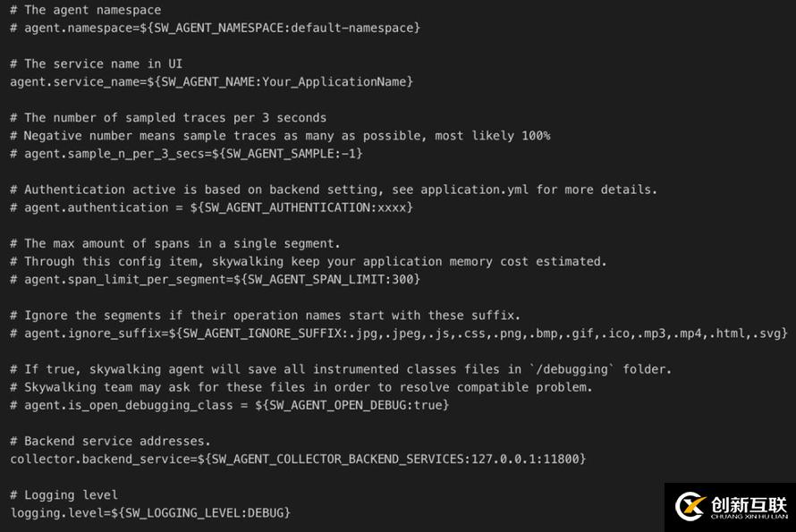
Task: Click the '# Logging level' comment
Action: [64, 494]
